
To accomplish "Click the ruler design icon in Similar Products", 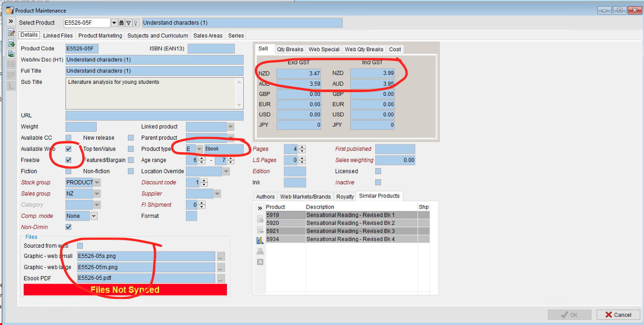I will pos(260,240).
